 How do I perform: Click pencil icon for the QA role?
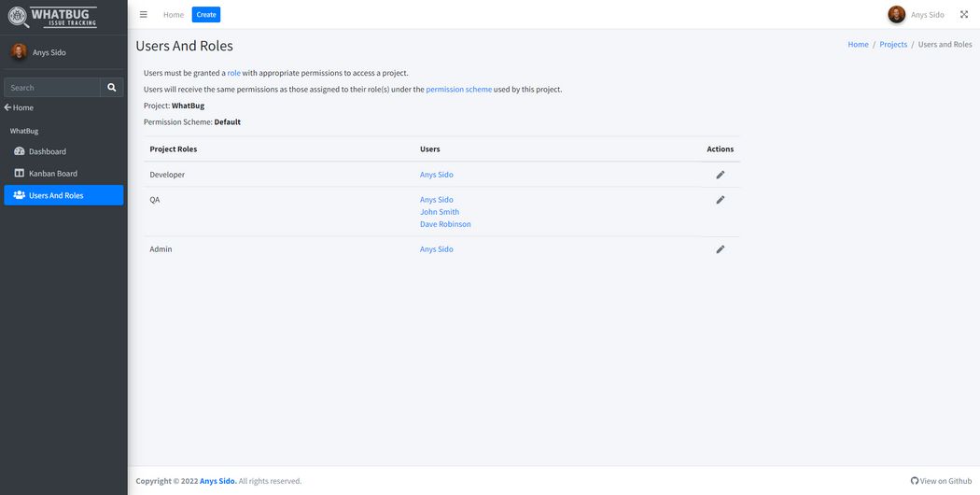click(720, 200)
